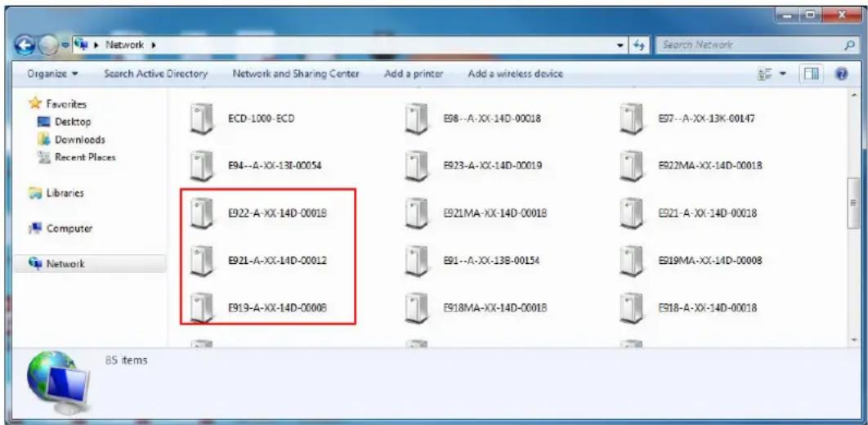Click the search magnifier icon
Viewport: 868px width, 425px height.
[x=851, y=45]
